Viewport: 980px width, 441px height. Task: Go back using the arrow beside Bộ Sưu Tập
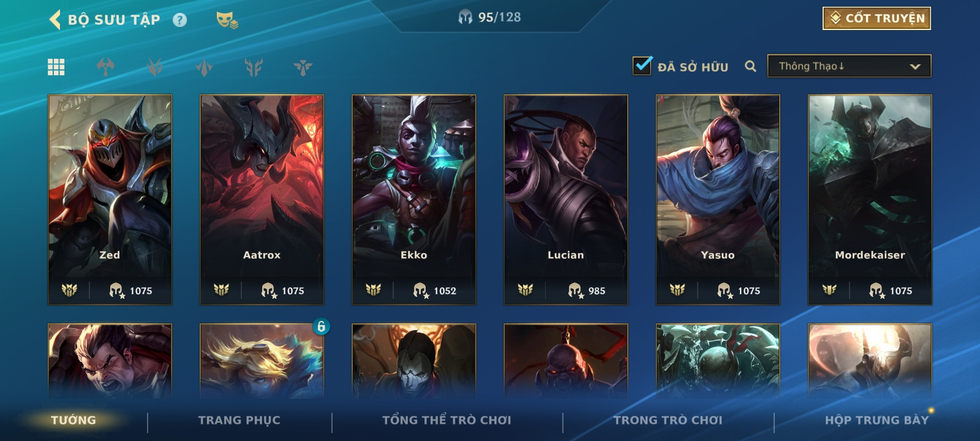(55, 20)
